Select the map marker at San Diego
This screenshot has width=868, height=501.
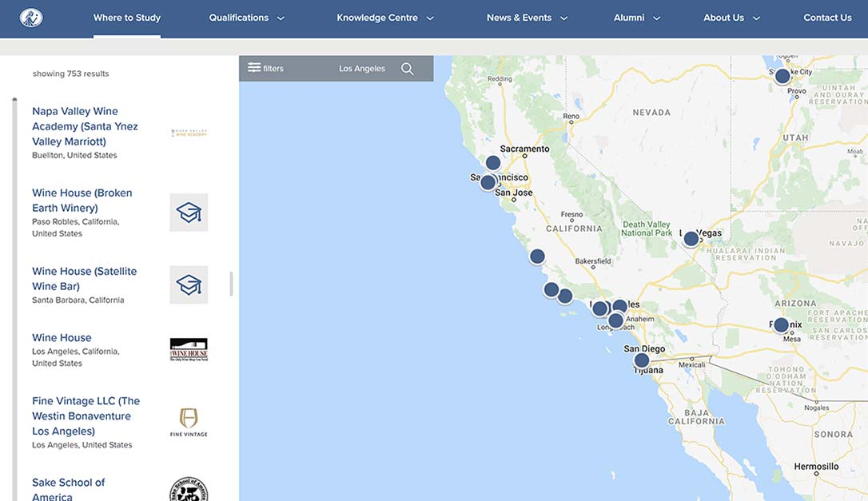[x=642, y=360]
